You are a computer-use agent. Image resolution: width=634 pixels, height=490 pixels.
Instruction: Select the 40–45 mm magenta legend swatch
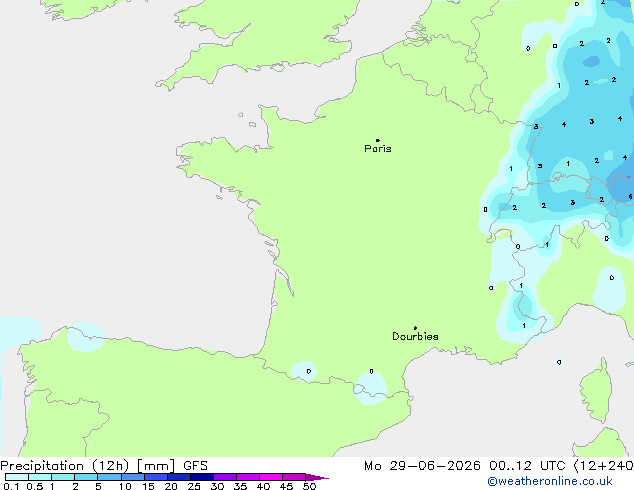coord(271,477)
